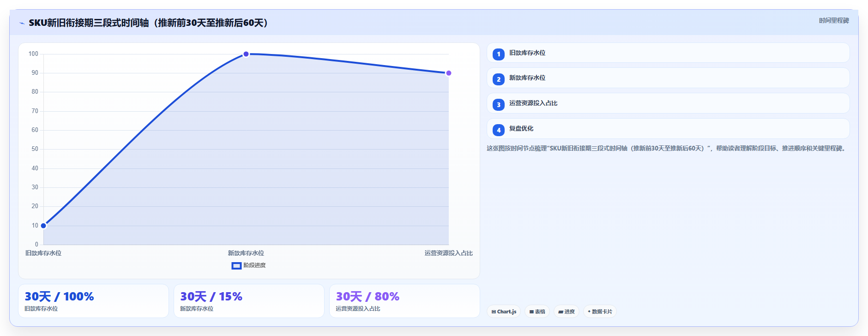Image resolution: width=868 pixels, height=336 pixels.
Task: Click the SKU新旧衔接期三段式时间轴 title
Action: (149, 23)
